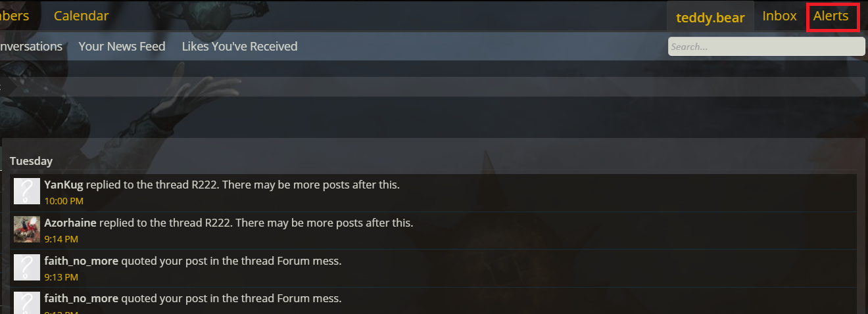Open Your News Feed

(122, 46)
